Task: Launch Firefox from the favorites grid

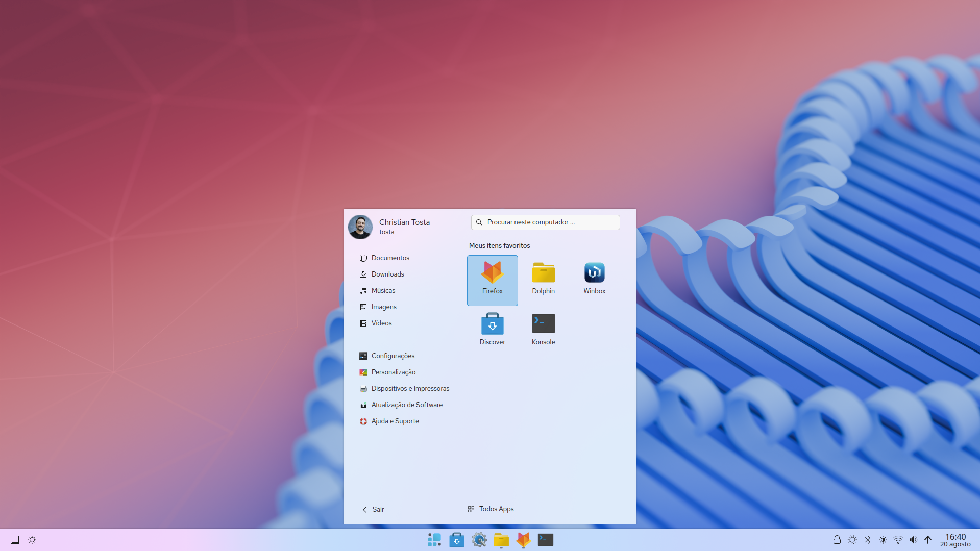Action: tap(492, 280)
